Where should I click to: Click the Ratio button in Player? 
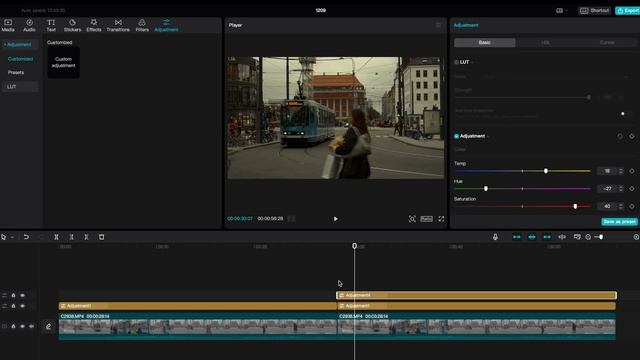(427, 219)
